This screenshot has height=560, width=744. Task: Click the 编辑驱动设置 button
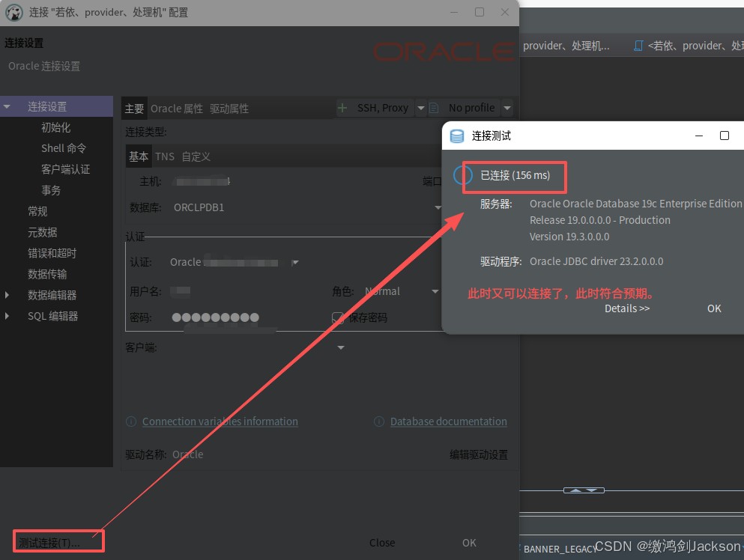478,454
